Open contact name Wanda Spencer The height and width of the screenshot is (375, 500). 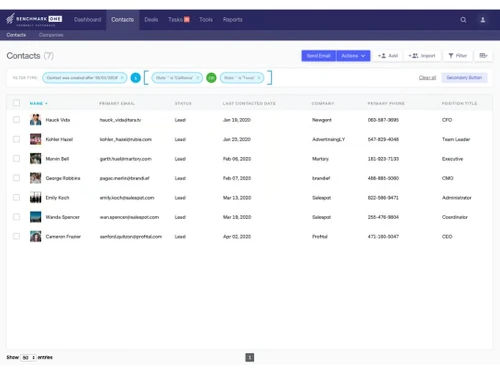pos(63,217)
